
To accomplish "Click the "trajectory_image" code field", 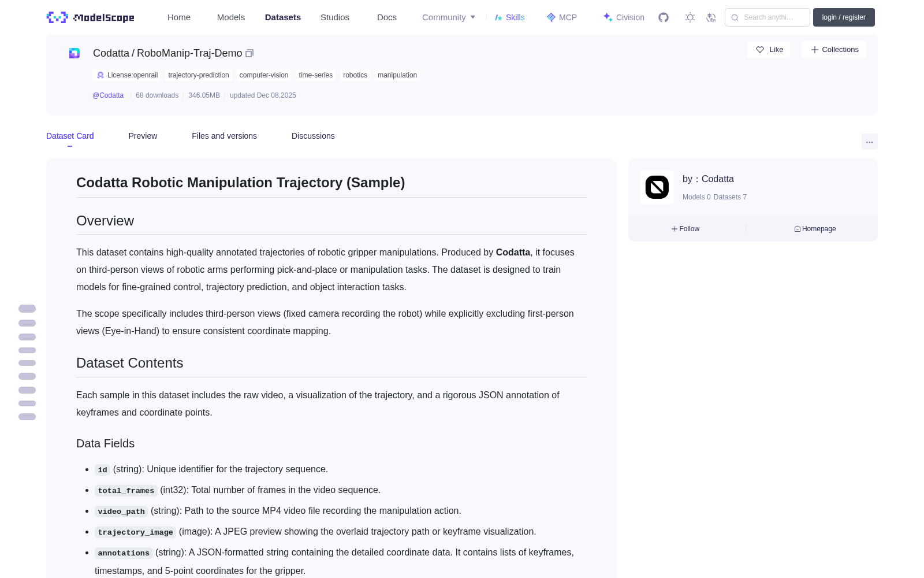I will (135, 532).
